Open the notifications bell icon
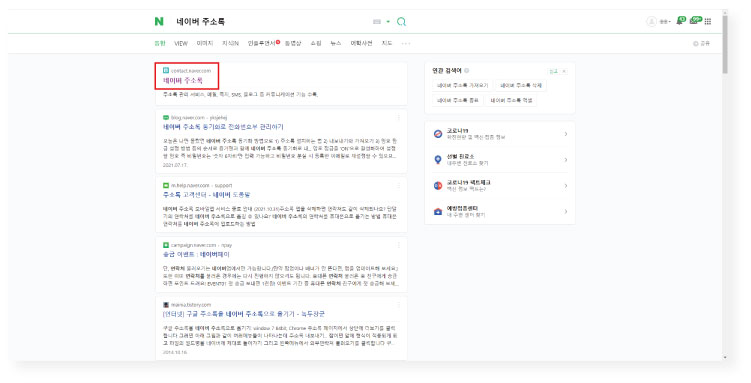 680,21
